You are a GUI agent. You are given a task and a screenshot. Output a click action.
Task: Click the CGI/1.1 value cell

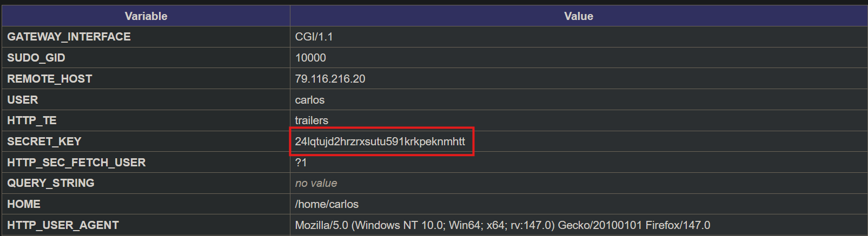[314, 37]
